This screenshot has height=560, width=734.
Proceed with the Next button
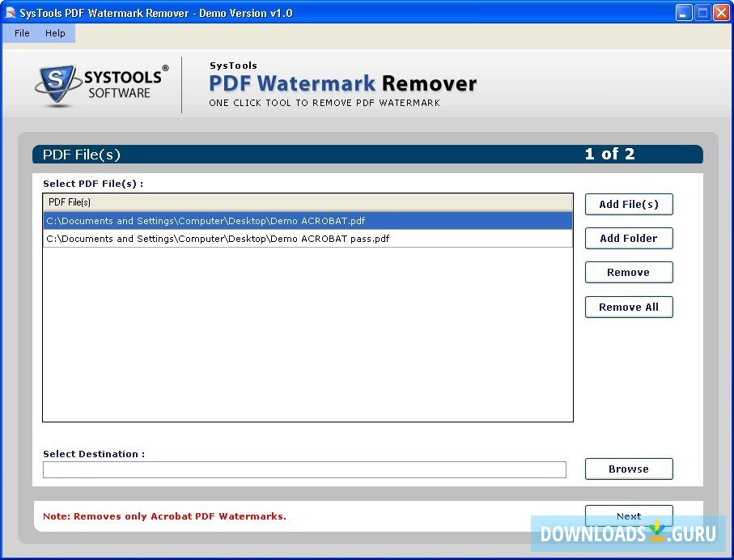pyautogui.click(x=629, y=516)
